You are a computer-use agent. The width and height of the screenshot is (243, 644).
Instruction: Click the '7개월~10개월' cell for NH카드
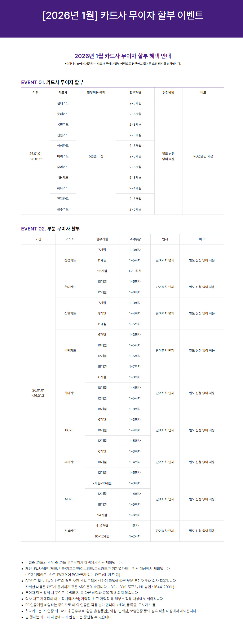click(102, 483)
